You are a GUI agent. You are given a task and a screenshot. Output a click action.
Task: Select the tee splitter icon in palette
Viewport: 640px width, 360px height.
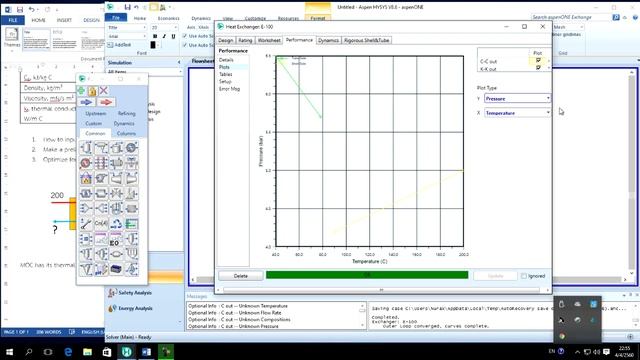click(x=101, y=209)
